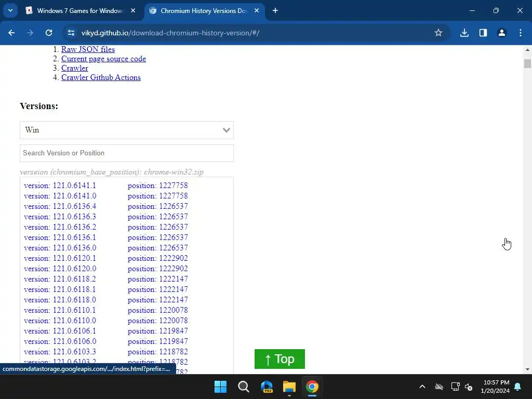The width and height of the screenshot is (532, 399).
Task: Select version 121.0.6106.1
Action: 60,331
